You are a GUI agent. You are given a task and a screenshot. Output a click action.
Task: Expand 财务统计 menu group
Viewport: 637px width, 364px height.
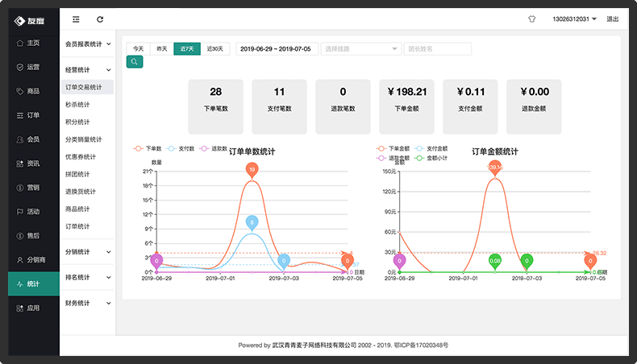click(x=87, y=303)
